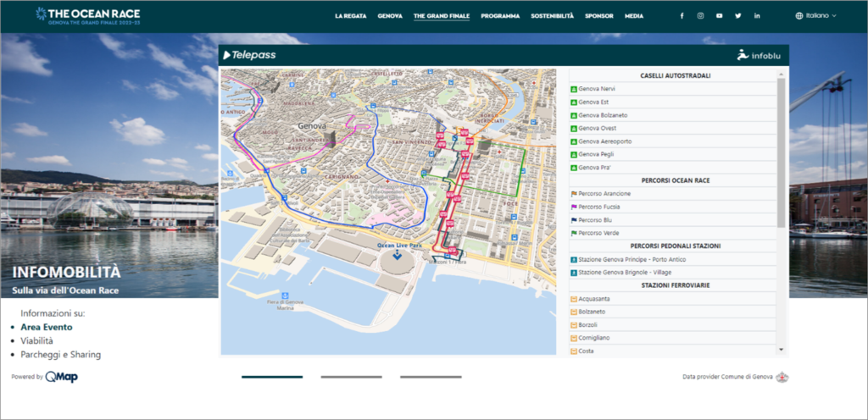The image size is (868, 420).
Task: Select the Cornigliano railway station row
Action: (x=672, y=338)
